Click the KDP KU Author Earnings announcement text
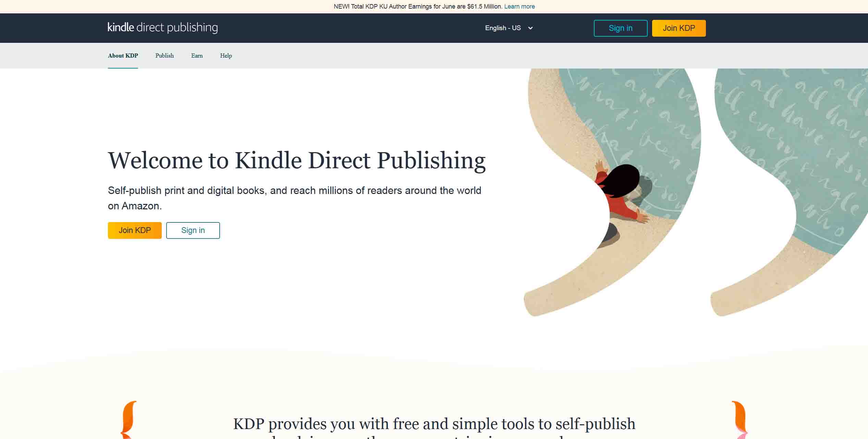Viewport: 868px width, 439px height. (x=418, y=7)
